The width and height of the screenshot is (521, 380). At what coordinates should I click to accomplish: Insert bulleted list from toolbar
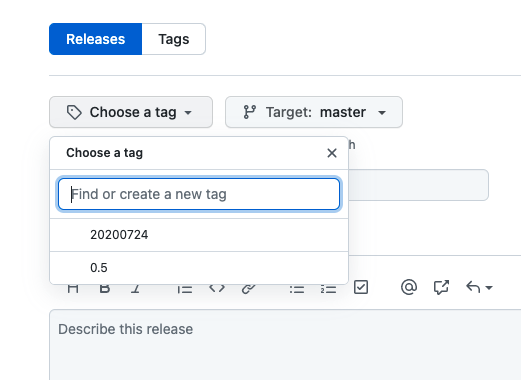[297, 289]
